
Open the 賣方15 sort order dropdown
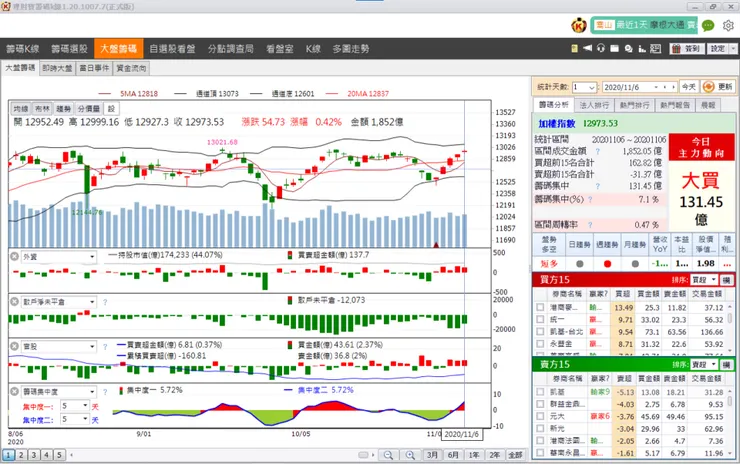click(x=704, y=364)
